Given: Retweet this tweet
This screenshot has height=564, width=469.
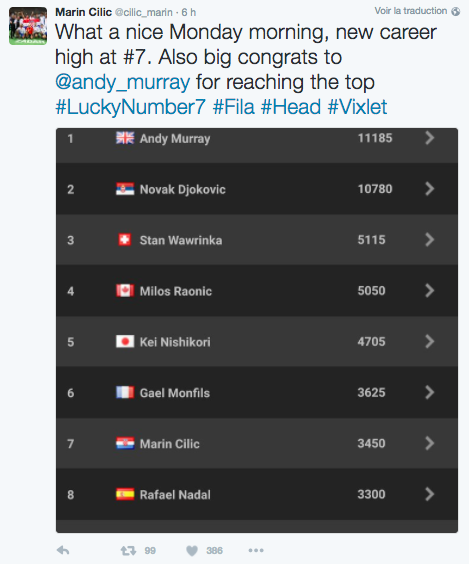Looking at the screenshot, I should pyautogui.click(x=128, y=550).
